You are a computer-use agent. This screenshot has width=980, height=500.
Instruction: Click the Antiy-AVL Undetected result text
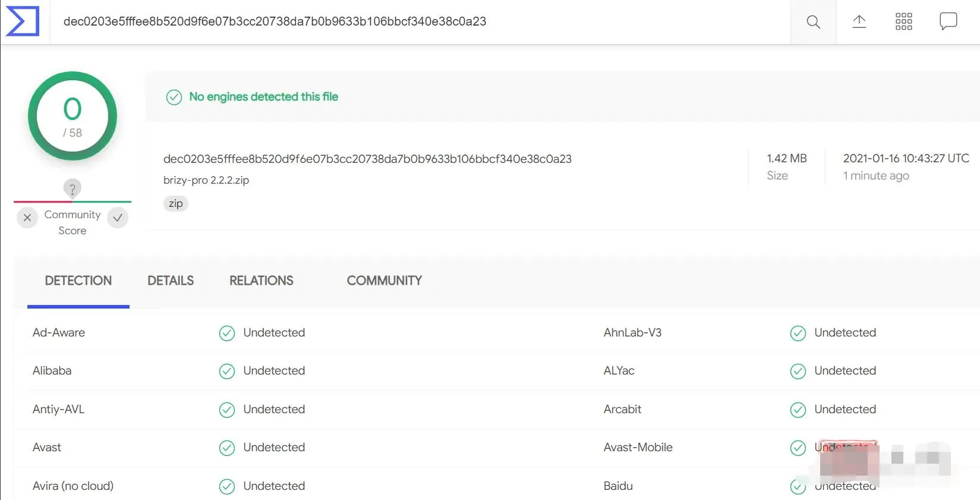click(274, 410)
